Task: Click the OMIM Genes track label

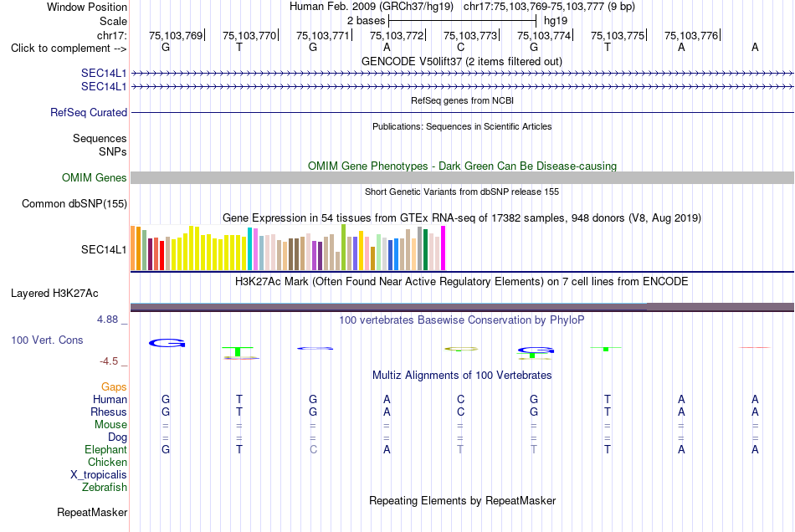Action: (x=94, y=178)
